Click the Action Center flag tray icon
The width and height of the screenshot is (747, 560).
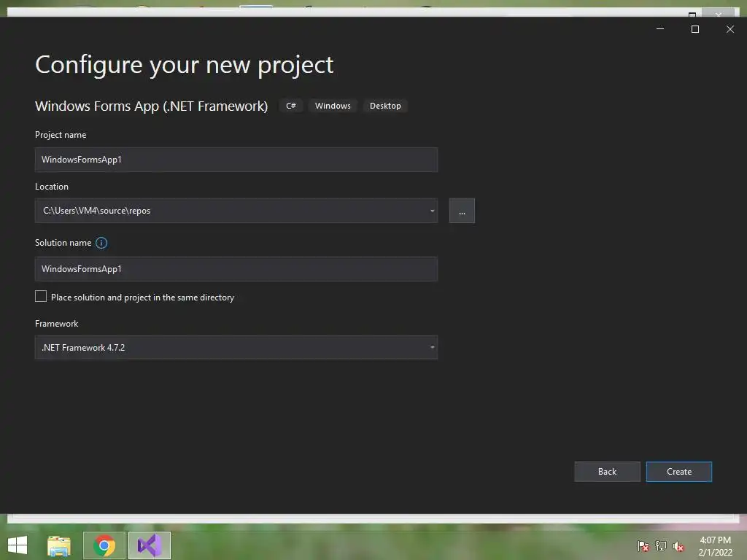[x=643, y=546]
